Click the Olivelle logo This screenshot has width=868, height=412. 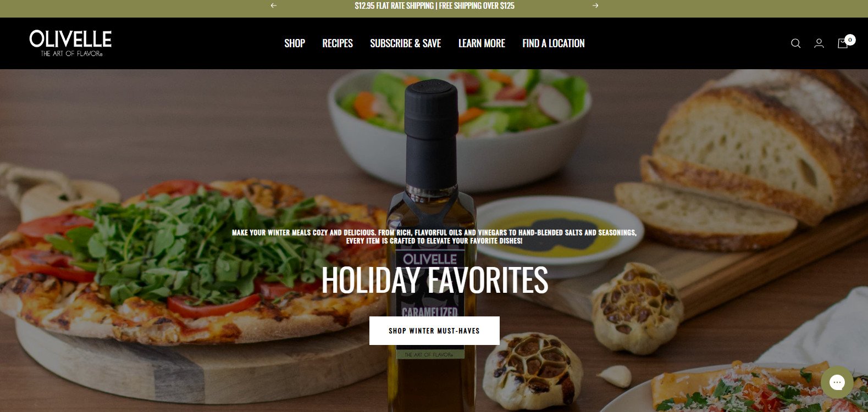(70, 43)
